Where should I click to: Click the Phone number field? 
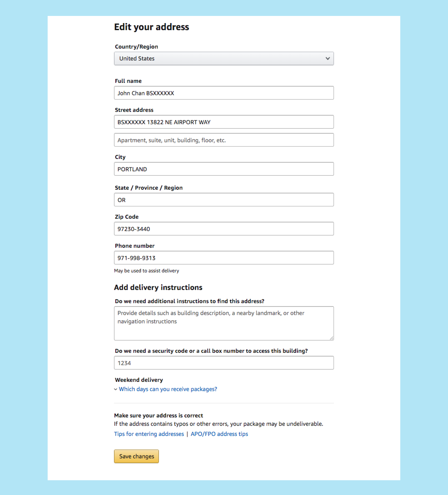coord(224,258)
